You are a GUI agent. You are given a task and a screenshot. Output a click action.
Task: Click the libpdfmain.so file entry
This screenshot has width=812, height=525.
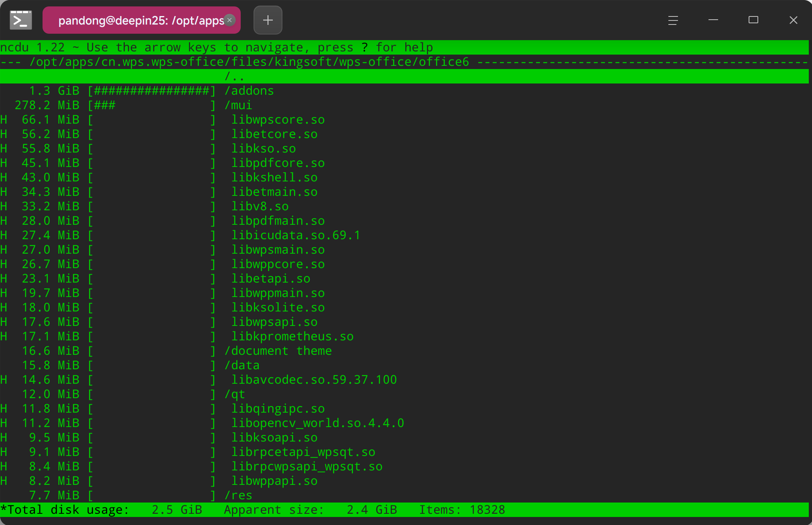click(278, 221)
